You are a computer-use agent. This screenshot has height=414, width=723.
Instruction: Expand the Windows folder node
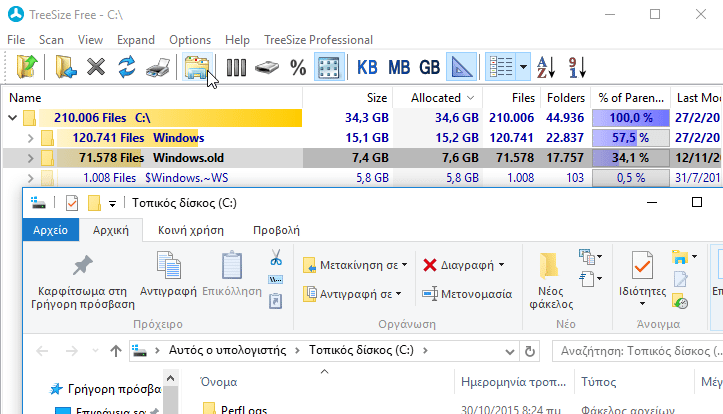click(x=30, y=138)
